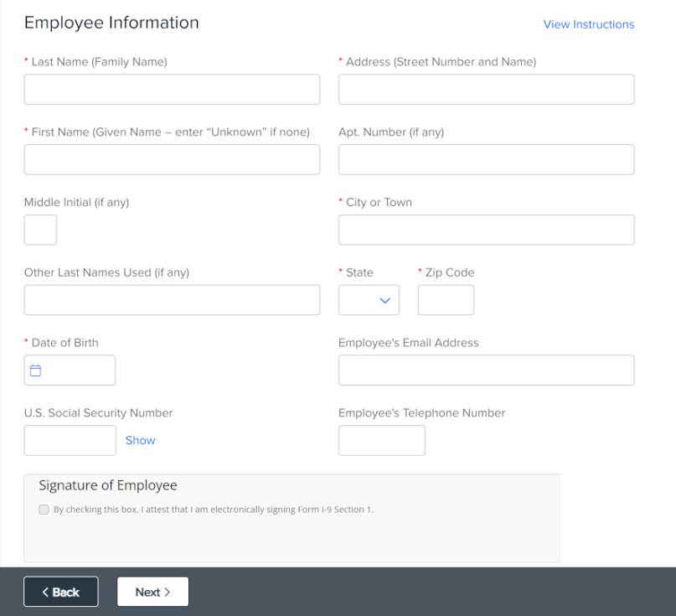
Task: Click the Other Last Names Used field
Action: (172, 299)
